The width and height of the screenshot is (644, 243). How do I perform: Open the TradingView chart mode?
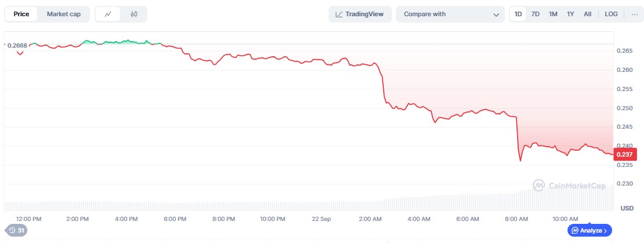(x=360, y=14)
